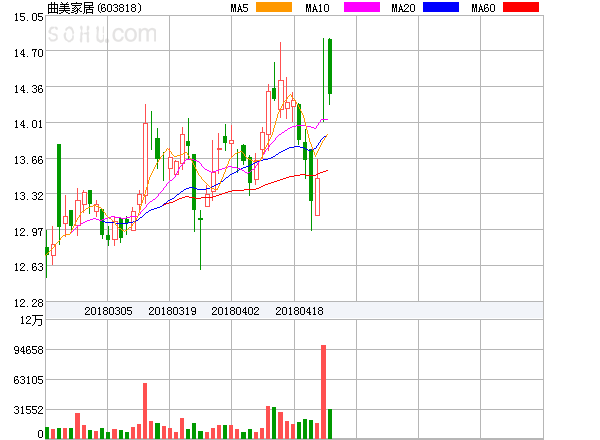The width and height of the screenshot is (600, 440).
Task: Click the 63105 volume axis label
Action: tap(29, 380)
